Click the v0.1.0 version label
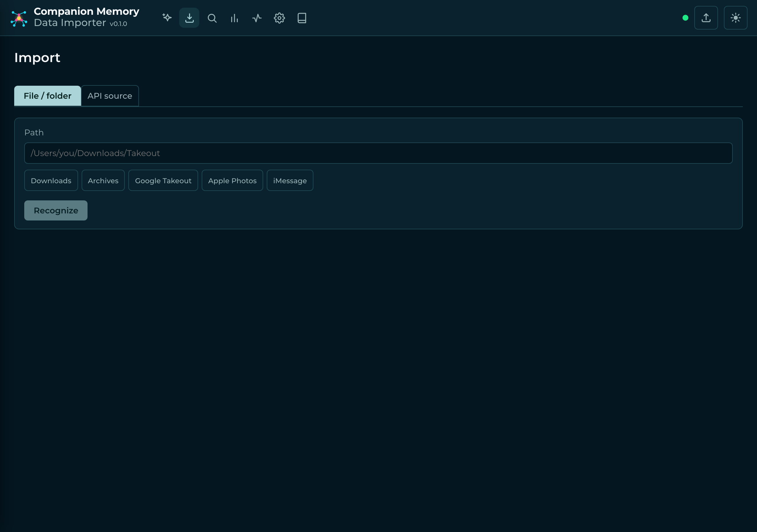Image resolution: width=757 pixels, height=532 pixels. 118,24
